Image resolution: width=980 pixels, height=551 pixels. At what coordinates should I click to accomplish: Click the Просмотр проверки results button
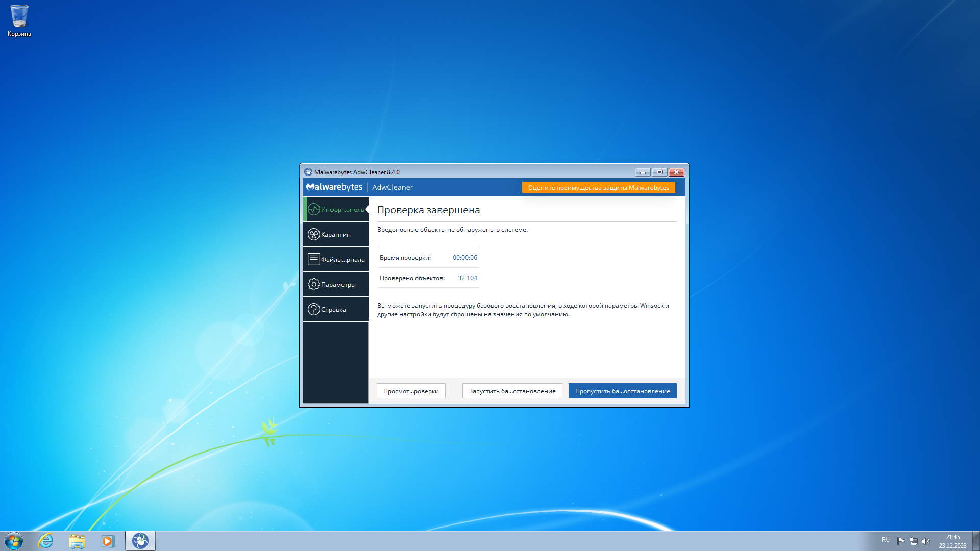[x=411, y=391]
